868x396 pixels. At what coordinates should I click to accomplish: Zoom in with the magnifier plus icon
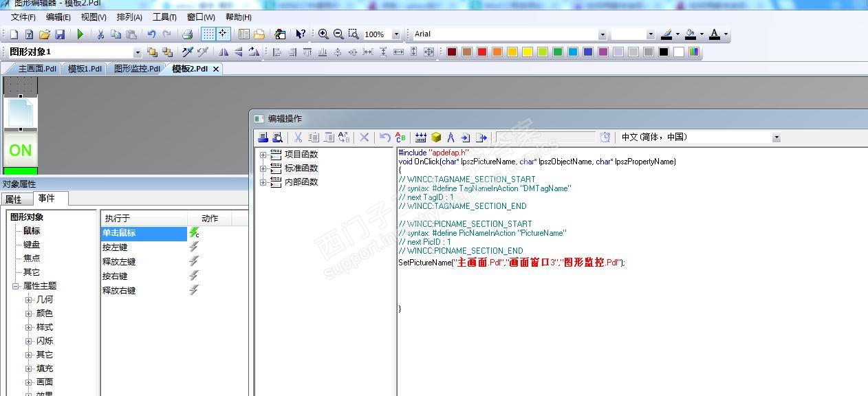[x=323, y=34]
